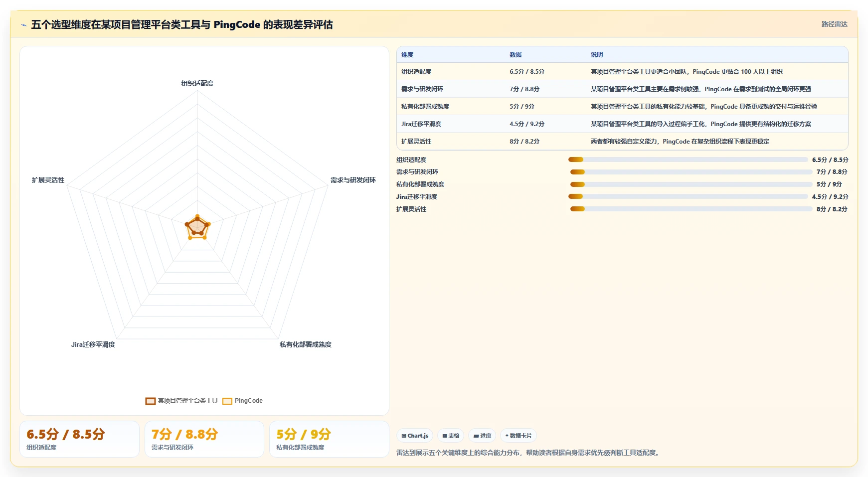Viewport: 868px width, 477px height.
Task: Click the 5分 / 9分 table cell
Action: (x=522, y=107)
